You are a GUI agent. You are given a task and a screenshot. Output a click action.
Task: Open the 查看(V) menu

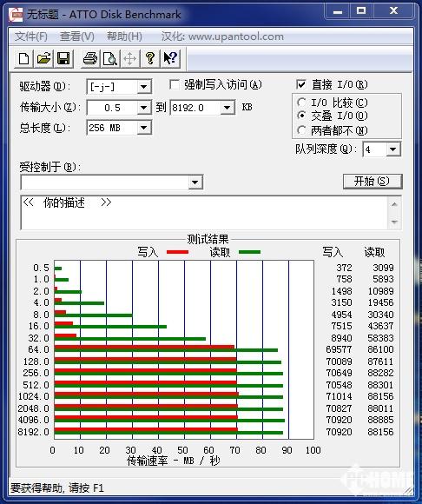[77, 36]
